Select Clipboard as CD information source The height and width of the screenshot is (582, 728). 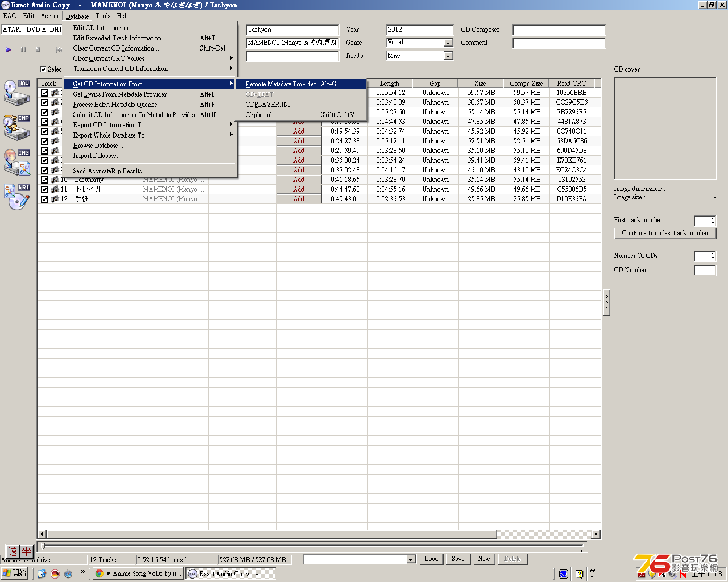[x=301, y=115]
